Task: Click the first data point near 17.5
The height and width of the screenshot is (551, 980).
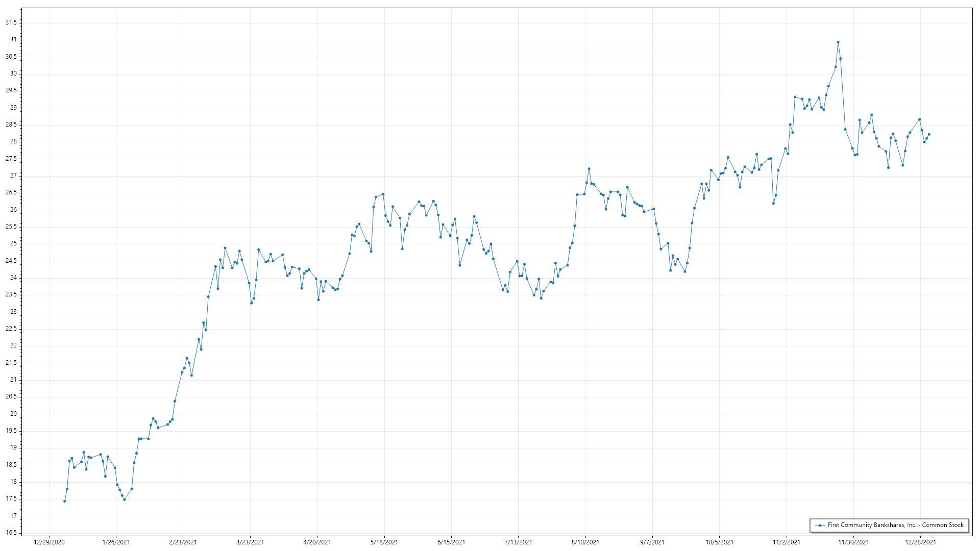Action: pos(64,502)
